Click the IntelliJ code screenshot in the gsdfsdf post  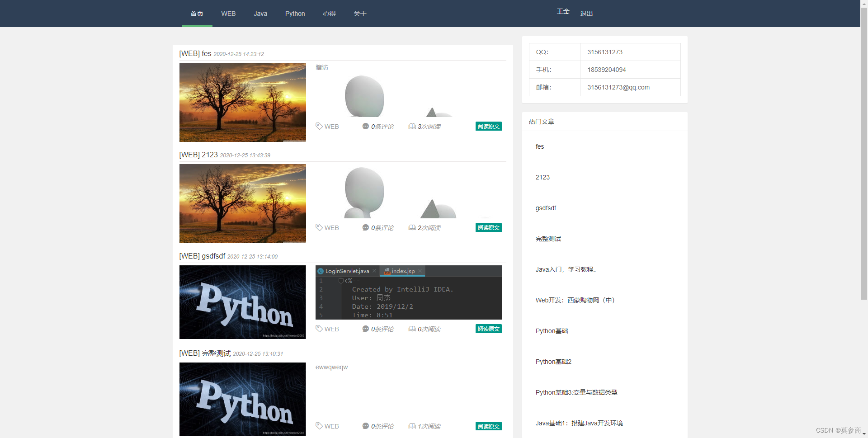click(x=409, y=292)
